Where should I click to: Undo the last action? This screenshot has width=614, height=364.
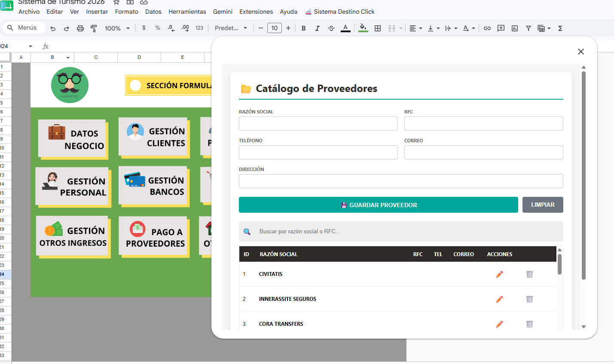pos(53,28)
